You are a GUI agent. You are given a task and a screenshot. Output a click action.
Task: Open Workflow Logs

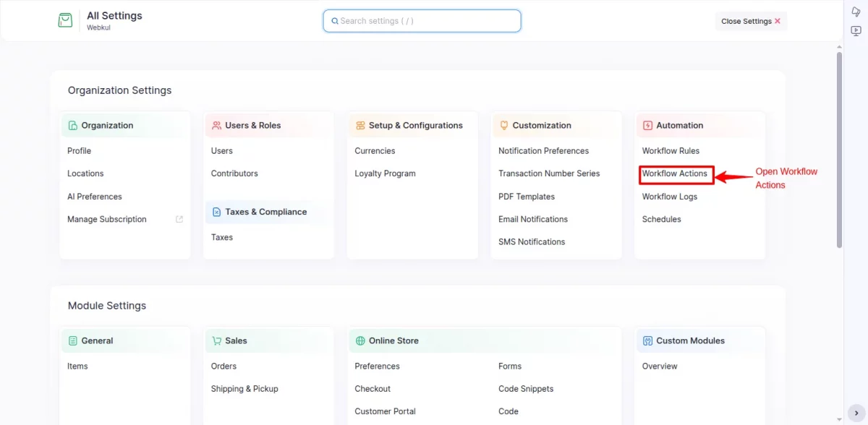[x=670, y=197]
